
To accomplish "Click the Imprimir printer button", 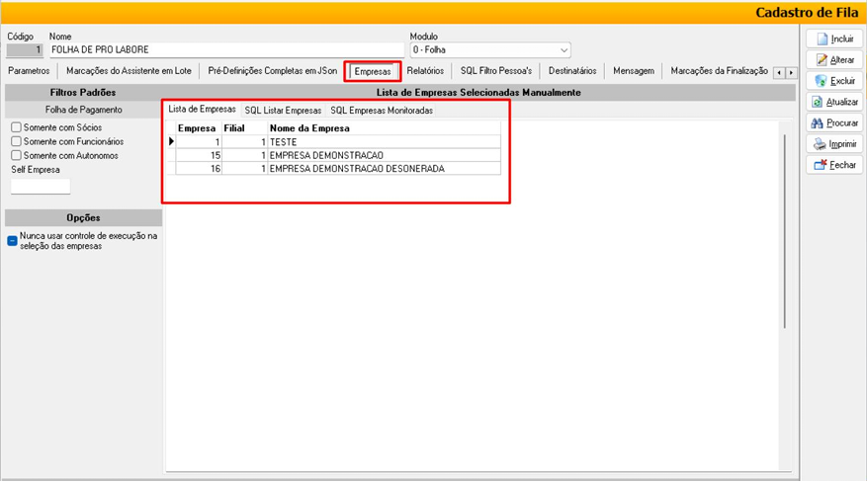I will point(833,144).
